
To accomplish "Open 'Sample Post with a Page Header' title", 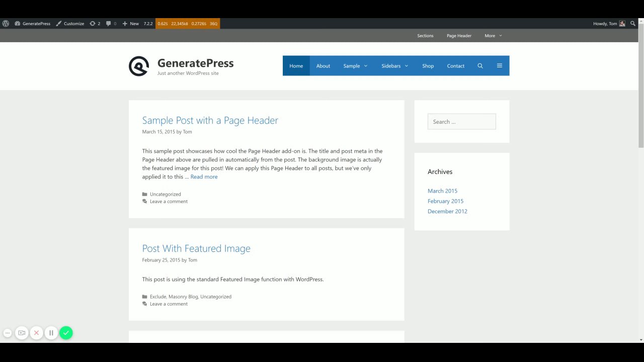I will 210,120.
